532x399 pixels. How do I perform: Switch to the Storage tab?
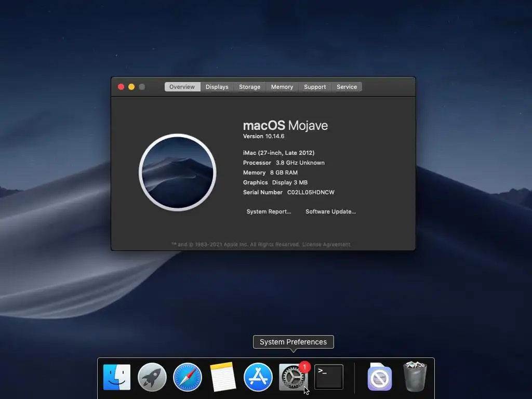250,87
